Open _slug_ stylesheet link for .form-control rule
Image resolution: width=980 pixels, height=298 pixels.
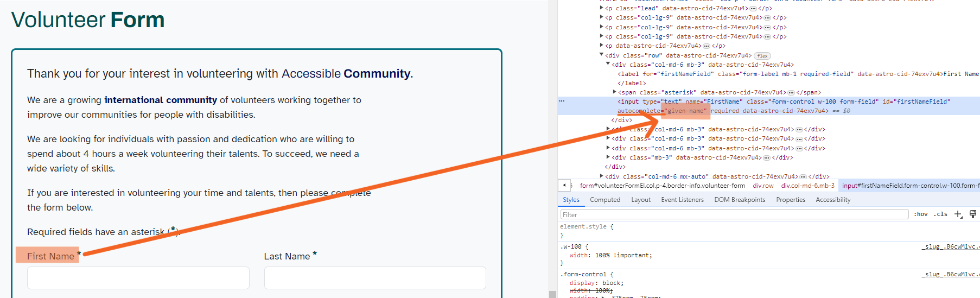click(x=950, y=274)
